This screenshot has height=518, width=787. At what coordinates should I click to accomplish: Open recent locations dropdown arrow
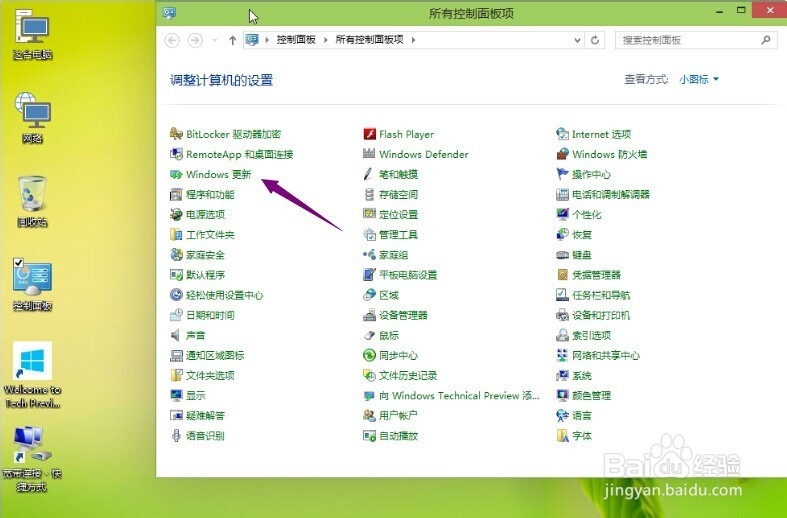click(214, 40)
